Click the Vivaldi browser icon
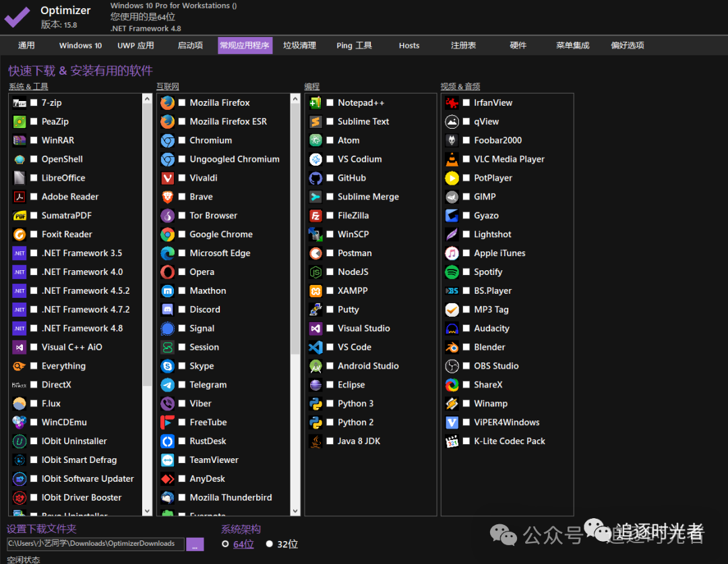This screenshot has height=564, width=728. [x=168, y=178]
